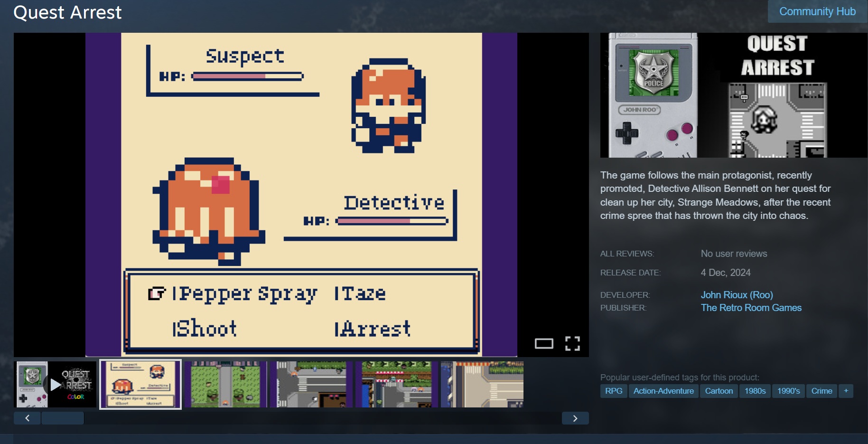Click the 'No user reviews' text

[x=734, y=254]
